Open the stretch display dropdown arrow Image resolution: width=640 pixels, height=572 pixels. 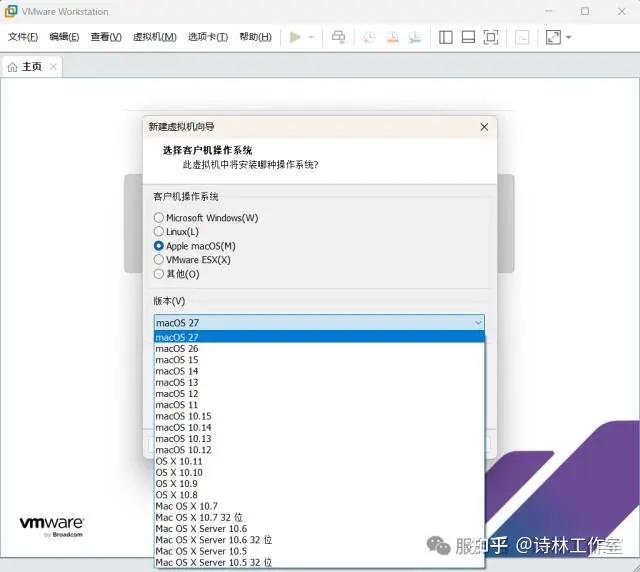[x=569, y=37]
